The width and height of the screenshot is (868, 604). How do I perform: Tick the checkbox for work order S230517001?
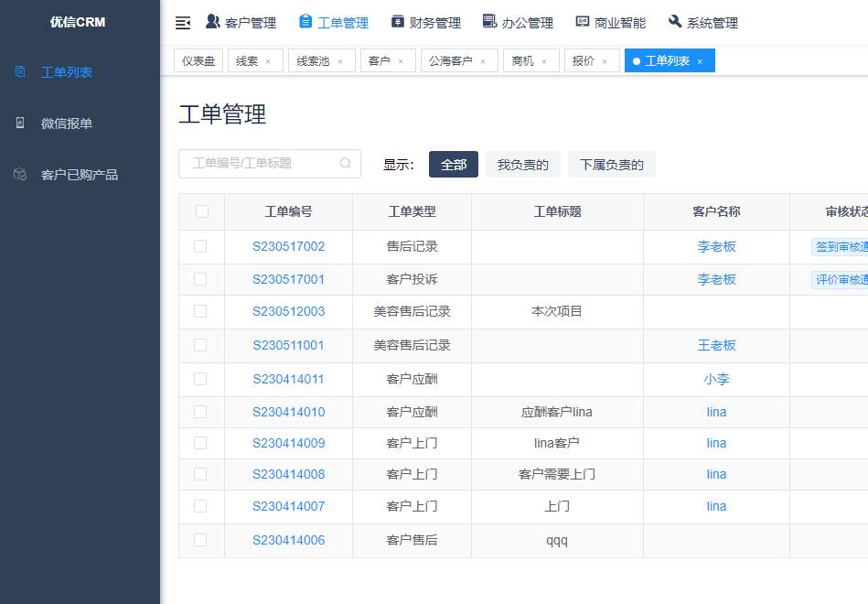[200, 279]
